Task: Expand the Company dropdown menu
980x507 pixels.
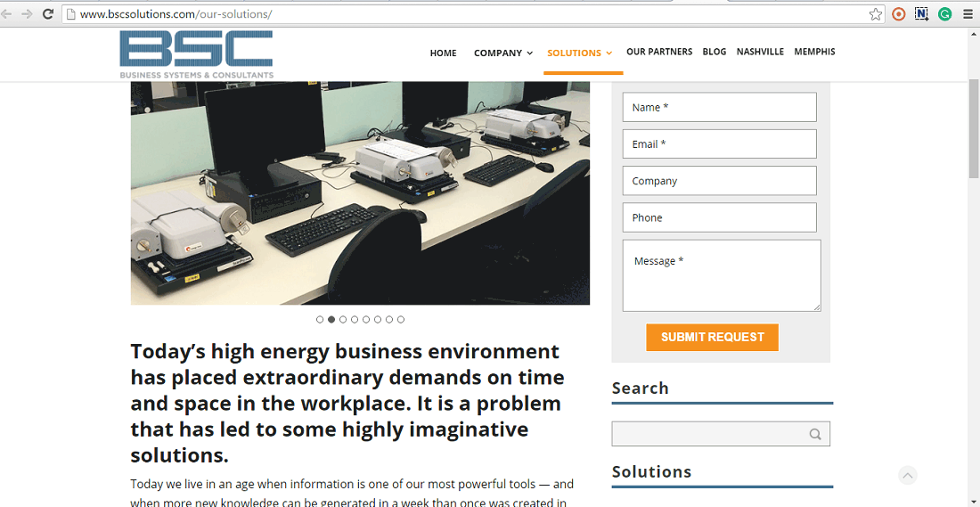Action: coord(503,53)
